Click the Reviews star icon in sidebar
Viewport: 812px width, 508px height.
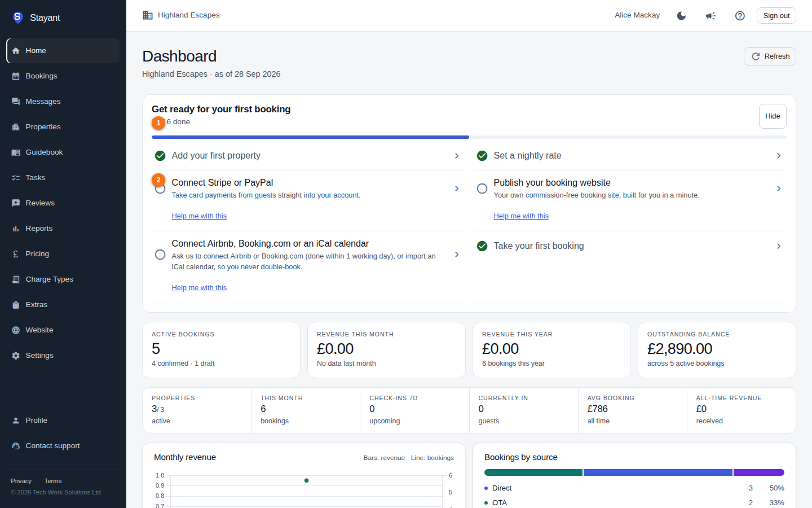(16, 203)
